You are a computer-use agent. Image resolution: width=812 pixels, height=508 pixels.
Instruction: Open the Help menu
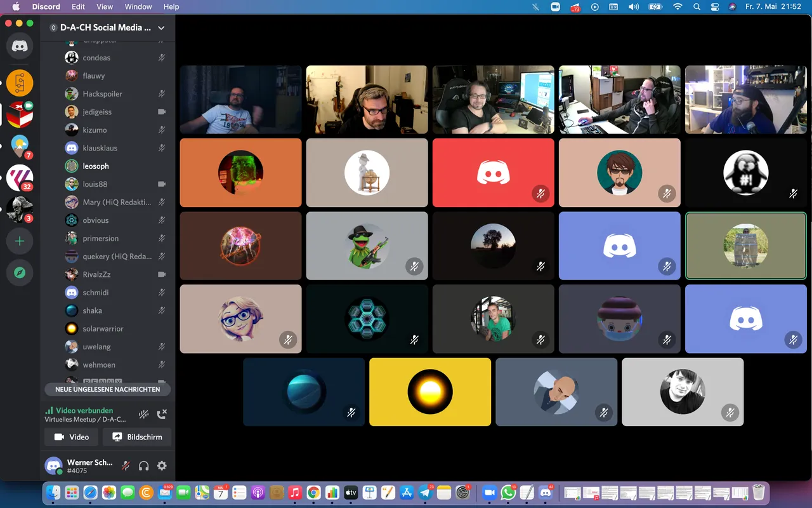point(171,6)
